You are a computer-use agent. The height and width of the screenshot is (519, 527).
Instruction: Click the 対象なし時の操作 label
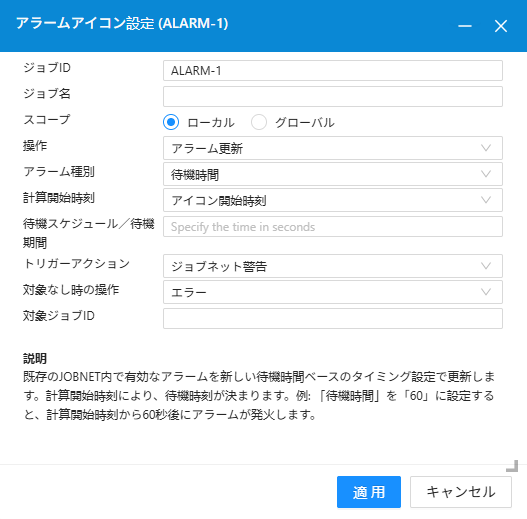pos(71,290)
